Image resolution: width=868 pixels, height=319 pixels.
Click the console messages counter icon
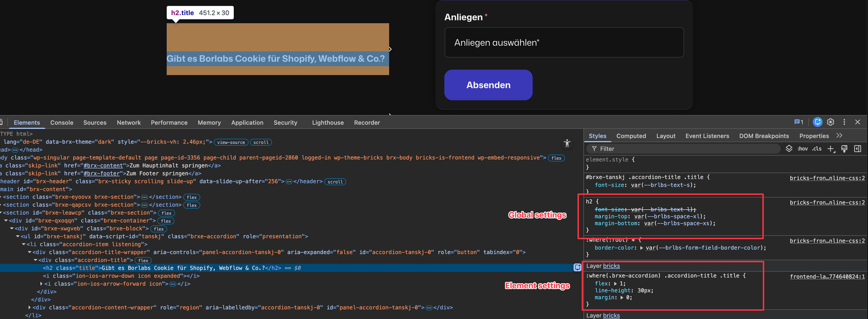799,122
